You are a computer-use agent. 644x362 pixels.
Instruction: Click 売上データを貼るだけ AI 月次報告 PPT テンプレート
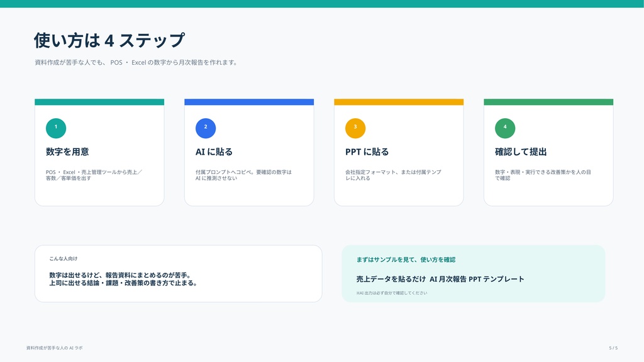tap(440, 279)
